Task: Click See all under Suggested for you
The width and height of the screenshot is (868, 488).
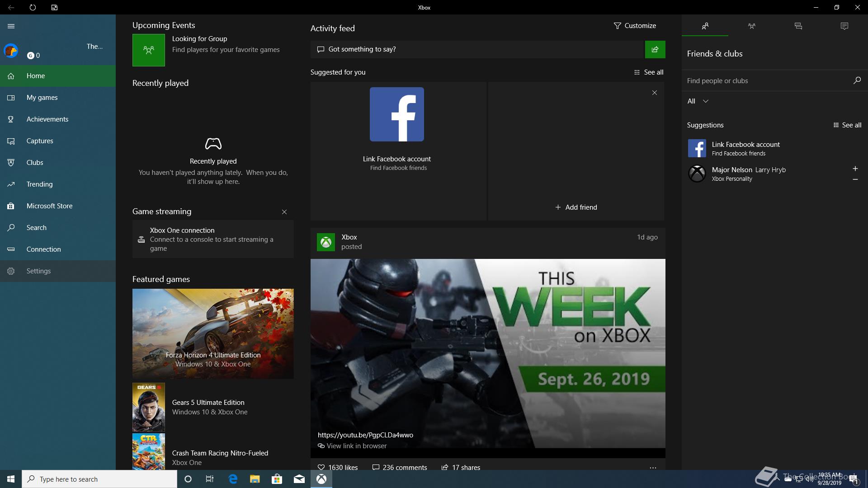Action: coord(649,72)
